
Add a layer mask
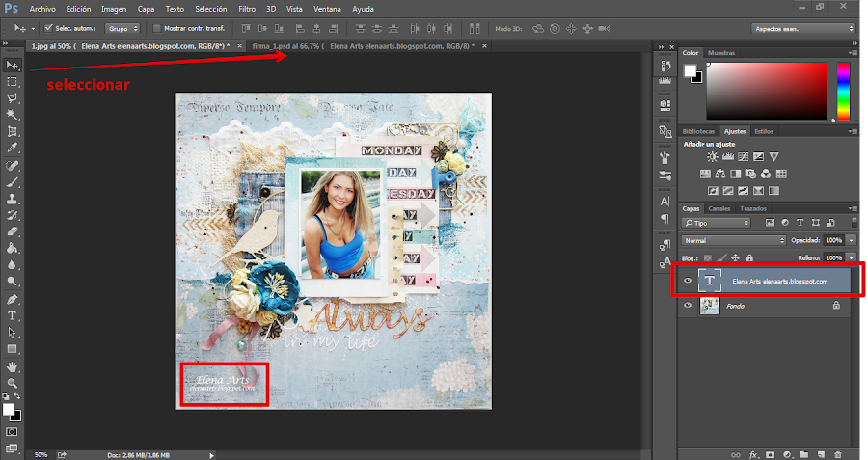click(770, 454)
